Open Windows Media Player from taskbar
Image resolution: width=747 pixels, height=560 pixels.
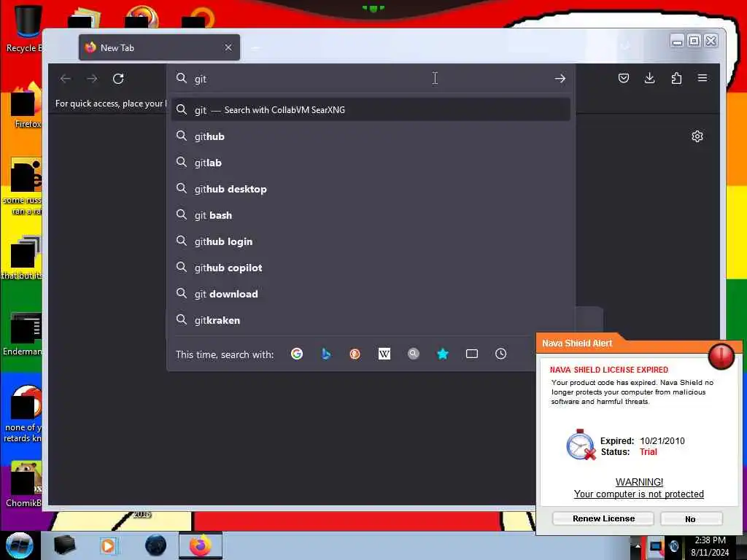tap(108, 545)
